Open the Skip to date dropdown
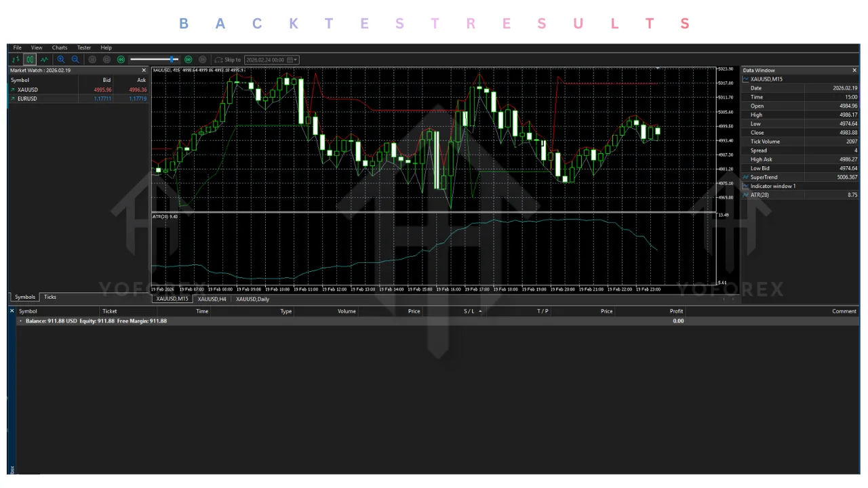This screenshot has height=488, width=868. 294,60
